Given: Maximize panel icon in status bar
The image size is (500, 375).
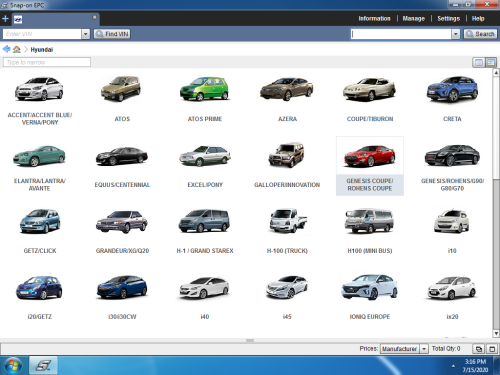Looking at the screenshot, I should (x=492, y=349).
